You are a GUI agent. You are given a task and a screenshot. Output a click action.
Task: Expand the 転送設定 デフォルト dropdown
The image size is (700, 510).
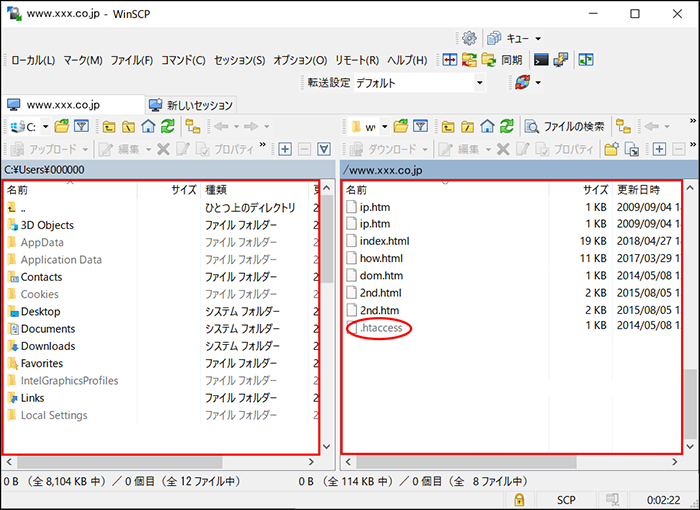tap(480, 83)
